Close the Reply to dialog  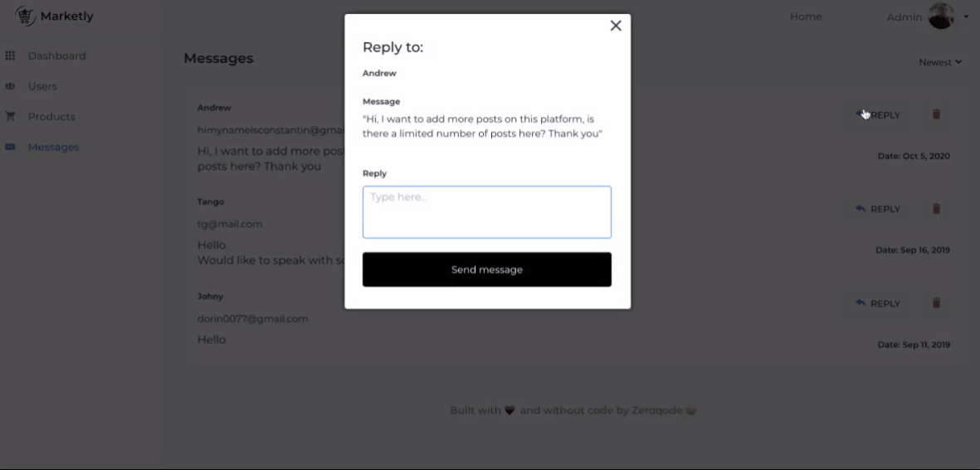[616, 26]
